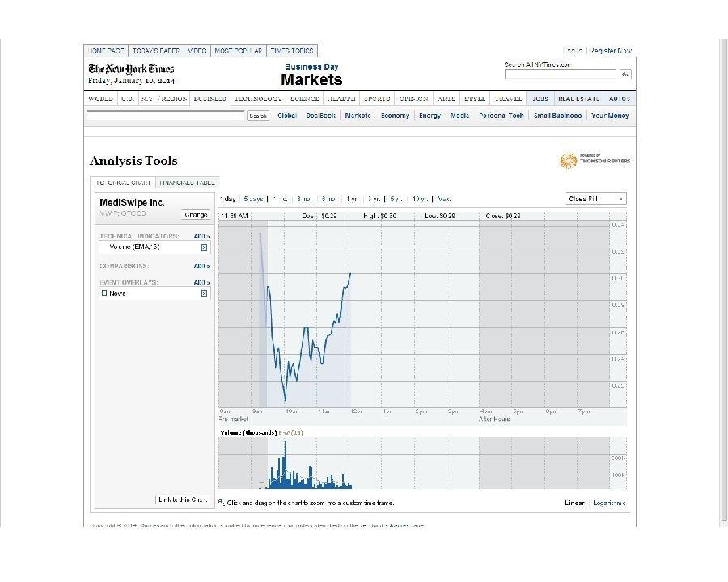Screen dimensions: 728x582
Task: Click inside the market search input field
Action: click(162, 116)
